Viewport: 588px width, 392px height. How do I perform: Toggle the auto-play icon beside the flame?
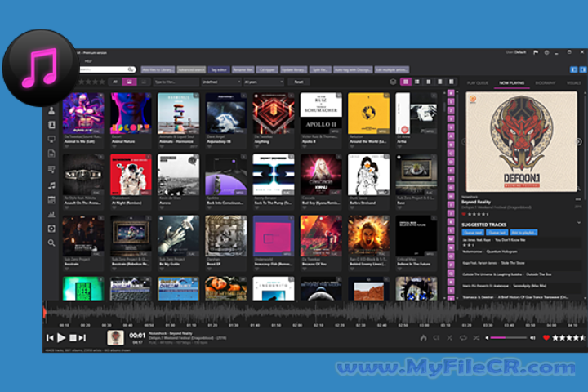tap(436, 338)
